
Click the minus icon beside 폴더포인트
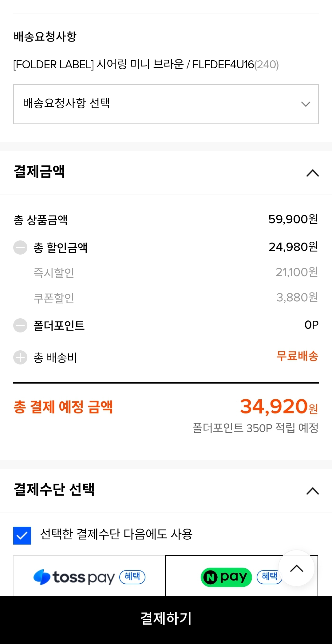point(20,325)
